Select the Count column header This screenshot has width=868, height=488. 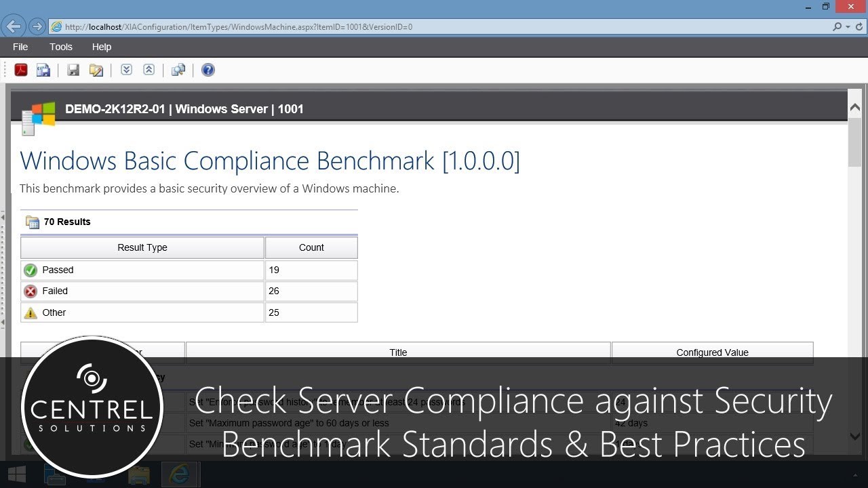pyautogui.click(x=311, y=247)
